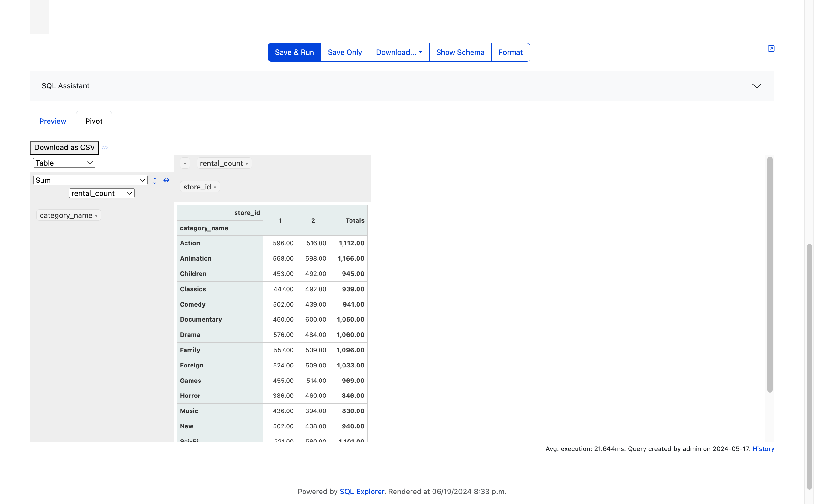Screen dimensions: 814x504
Task: Click the Save & Run button
Action: coord(294,52)
